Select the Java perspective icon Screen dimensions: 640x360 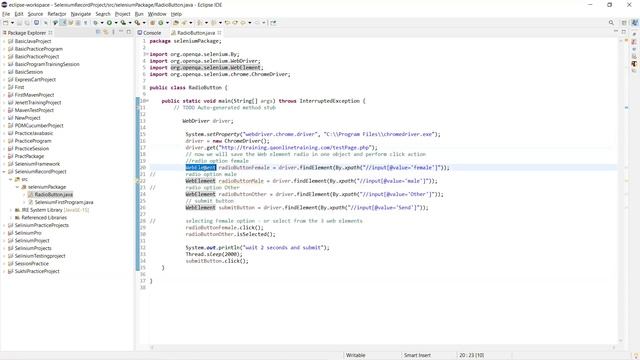[x=634, y=23]
